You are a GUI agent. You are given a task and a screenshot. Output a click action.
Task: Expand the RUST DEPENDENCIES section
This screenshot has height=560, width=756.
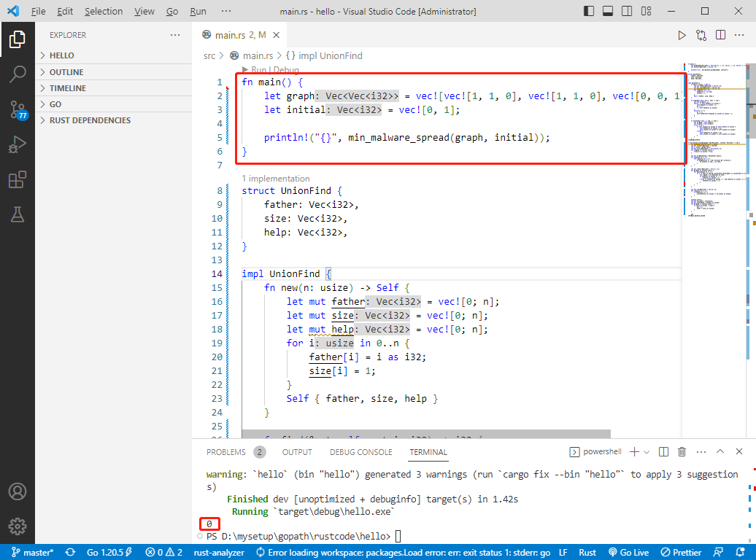point(114,120)
